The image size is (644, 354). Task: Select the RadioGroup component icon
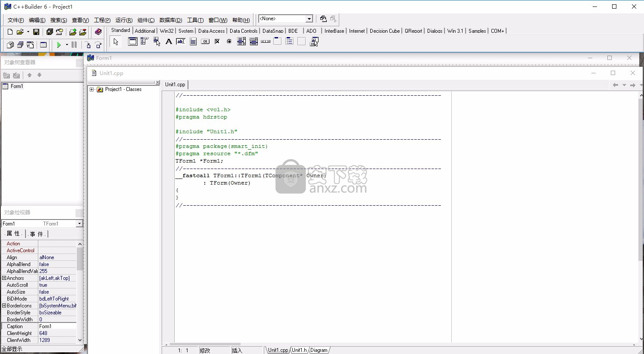(x=290, y=42)
